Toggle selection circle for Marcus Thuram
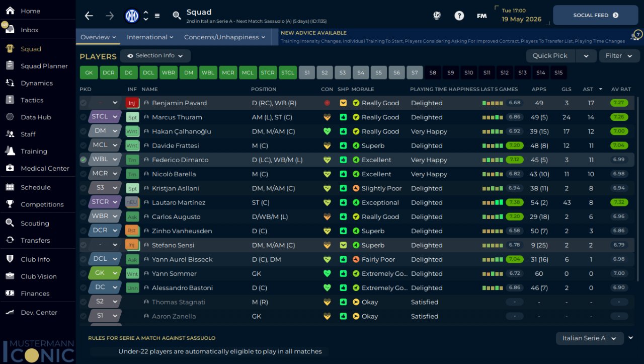This screenshot has height=364, width=644. click(x=83, y=117)
